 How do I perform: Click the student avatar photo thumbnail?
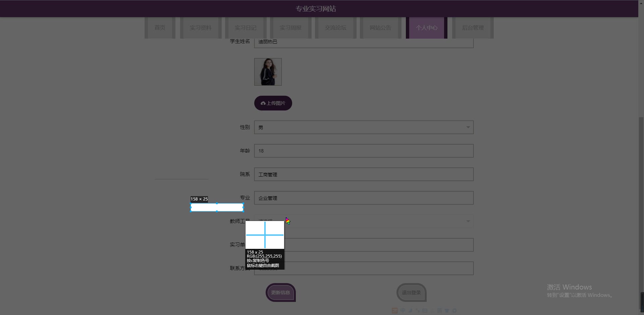tap(268, 72)
